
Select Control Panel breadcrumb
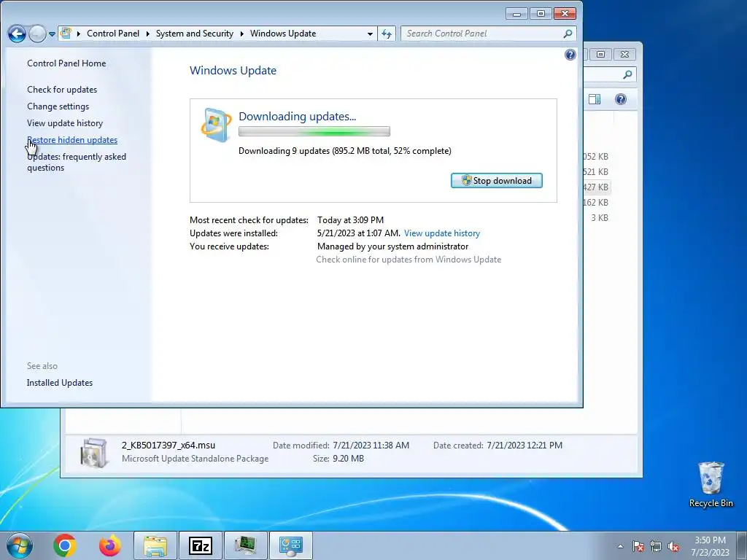(x=113, y=34)
